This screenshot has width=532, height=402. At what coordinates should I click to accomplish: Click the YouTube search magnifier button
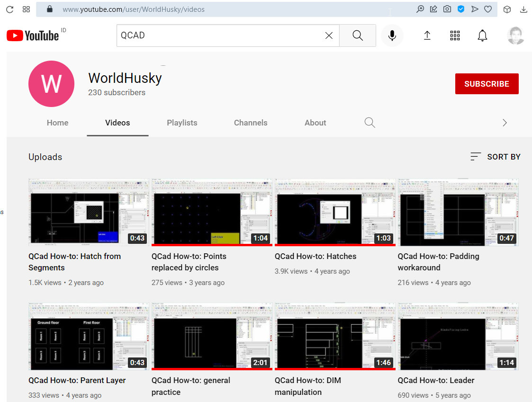tap(358, 36)
